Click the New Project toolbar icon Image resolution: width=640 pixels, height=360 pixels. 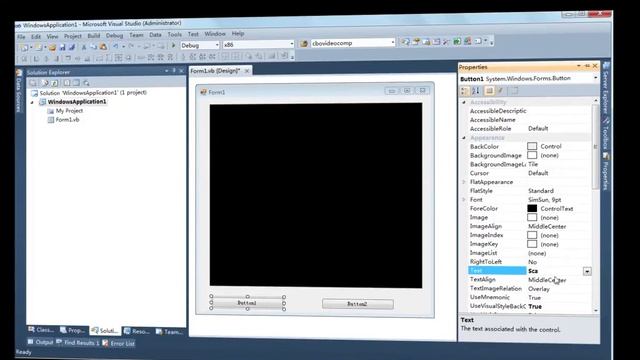point(24,48)
